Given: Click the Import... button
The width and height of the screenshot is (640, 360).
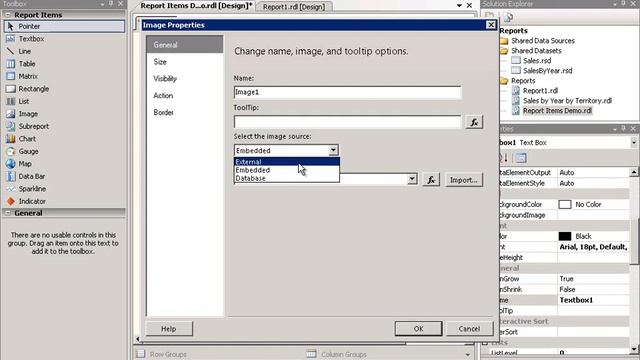Looking at the screenshot, I should [x=463, y=180].
